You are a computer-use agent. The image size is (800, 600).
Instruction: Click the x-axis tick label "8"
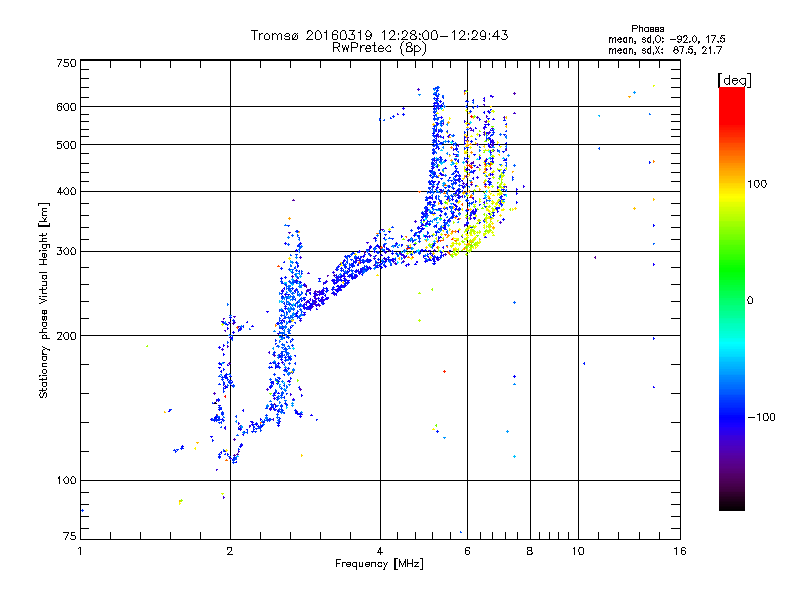click(530, 551)
